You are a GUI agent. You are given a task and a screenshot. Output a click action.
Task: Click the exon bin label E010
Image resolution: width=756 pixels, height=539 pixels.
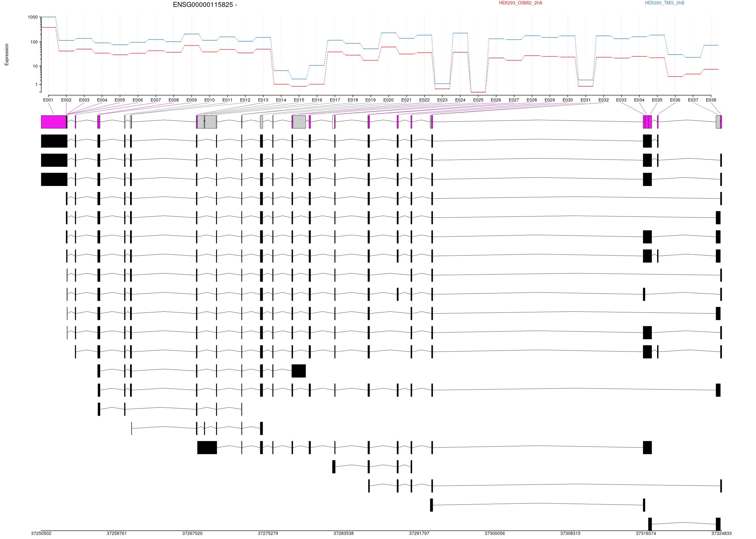209,100
